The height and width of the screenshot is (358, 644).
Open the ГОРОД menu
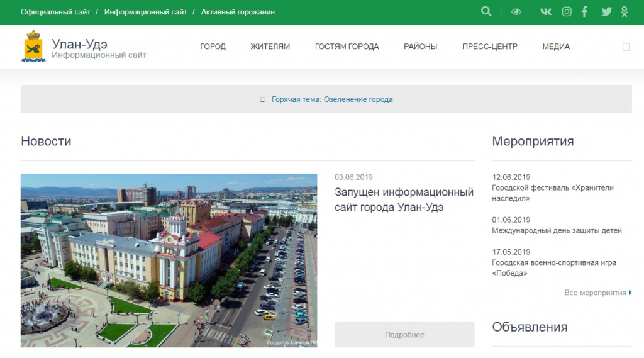point(213,47)
